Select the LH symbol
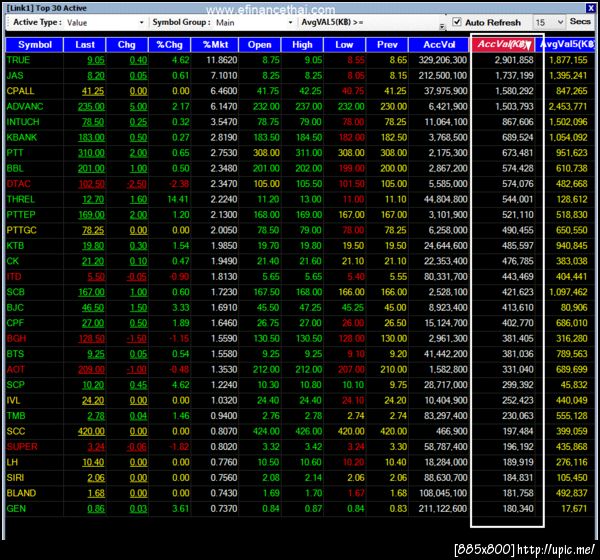The image size is (600, 560). 12,462
